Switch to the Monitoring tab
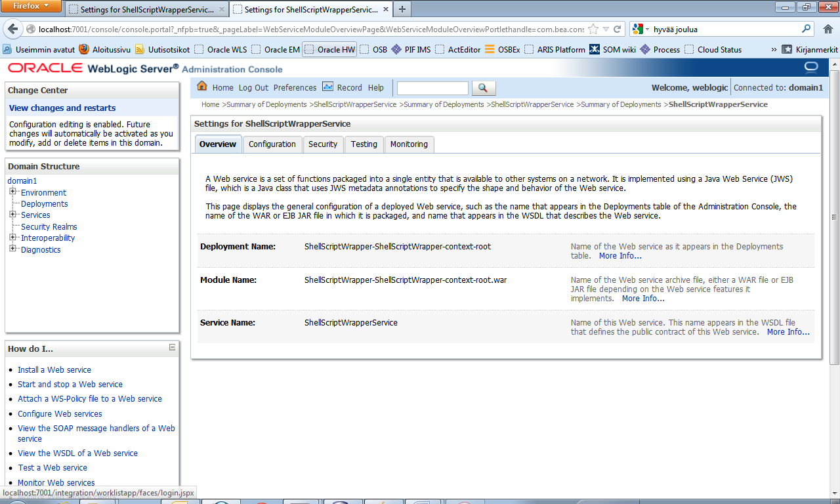840x504 pixels. tap(409, 144)
